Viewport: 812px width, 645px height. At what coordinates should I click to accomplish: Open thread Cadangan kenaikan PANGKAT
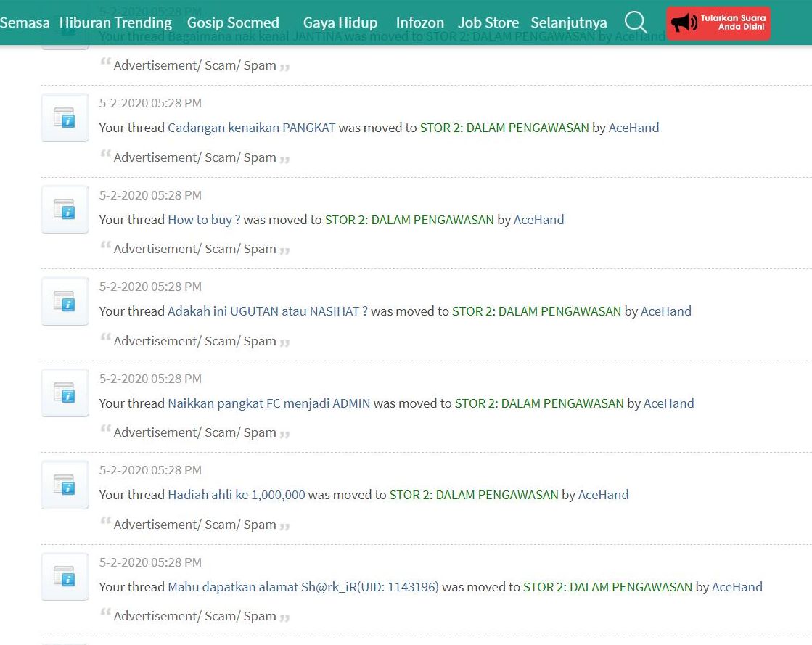coord(252,128)
